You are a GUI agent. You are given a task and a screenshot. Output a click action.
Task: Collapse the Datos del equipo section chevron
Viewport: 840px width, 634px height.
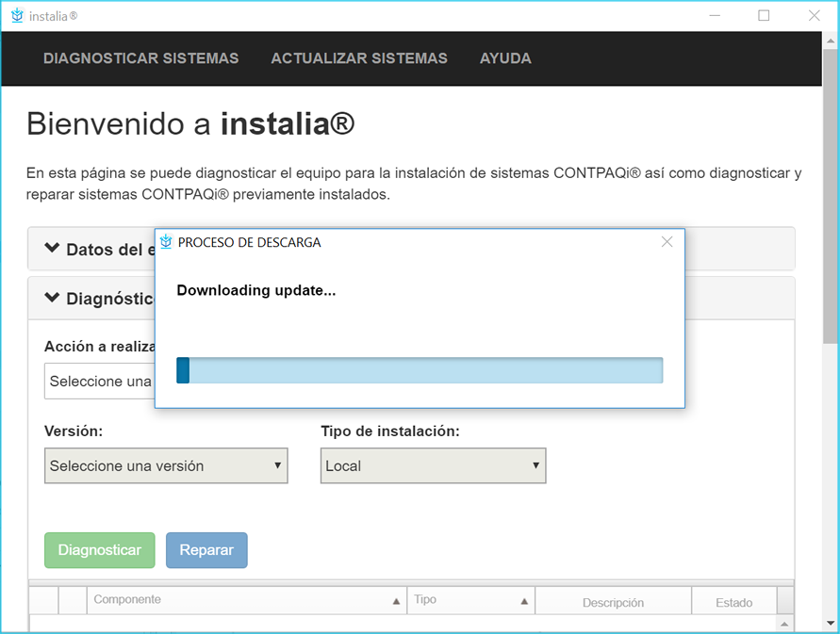(52, 248)
